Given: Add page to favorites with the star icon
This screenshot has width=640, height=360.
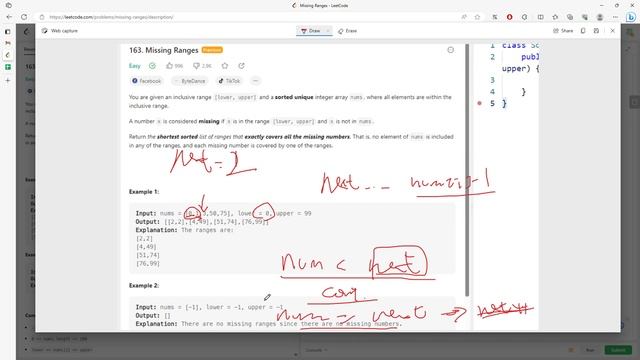Looking at the screenshot, I should coord(478,17).
